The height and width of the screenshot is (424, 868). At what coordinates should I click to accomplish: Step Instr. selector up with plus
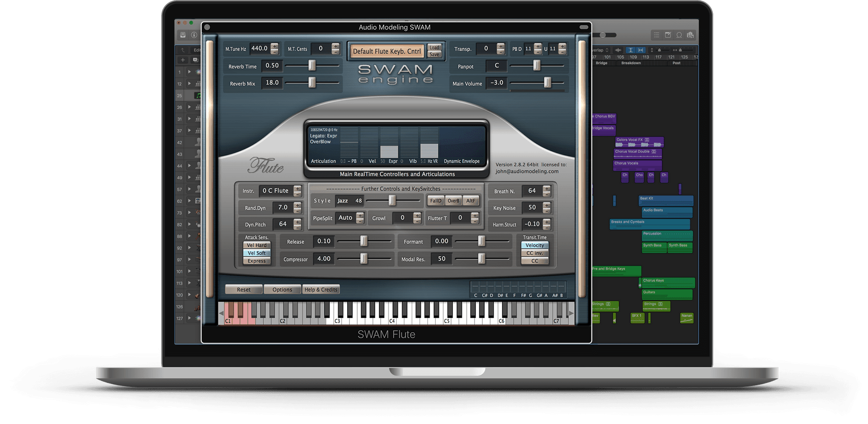(x=297, y=188)
